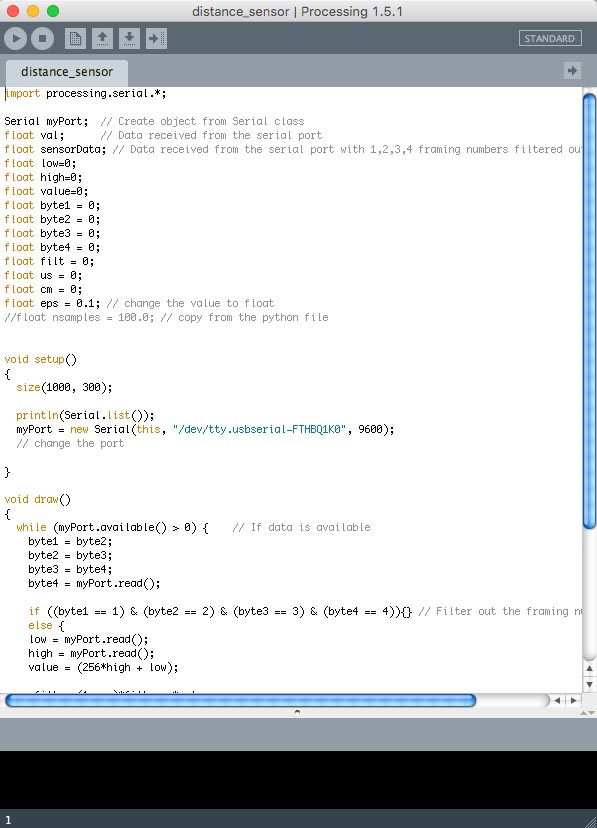The width and height of the screenshot is (597, 828).
Task: Open the STANDARD mode selector
Action: pyautogui.click(x=550, y=39)
